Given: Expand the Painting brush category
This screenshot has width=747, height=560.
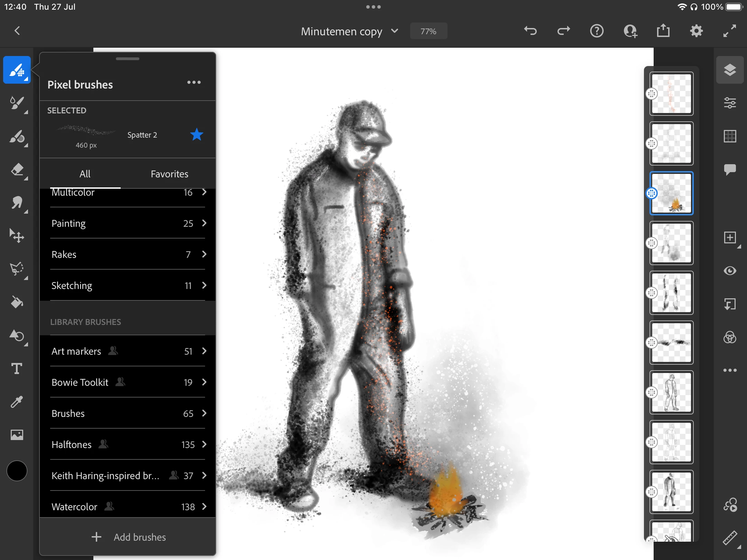Looking at the screenshot, I should tap(128, 223).
